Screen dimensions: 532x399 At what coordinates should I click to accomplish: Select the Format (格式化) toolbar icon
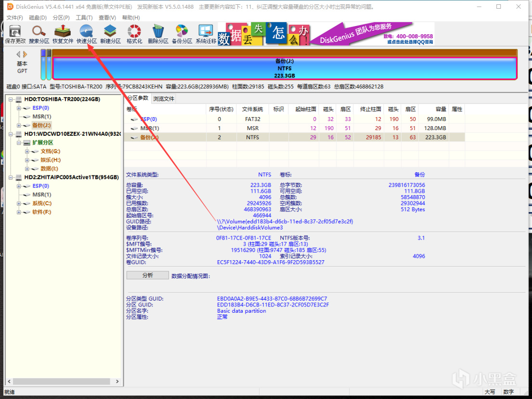click(x=134, y=34)
